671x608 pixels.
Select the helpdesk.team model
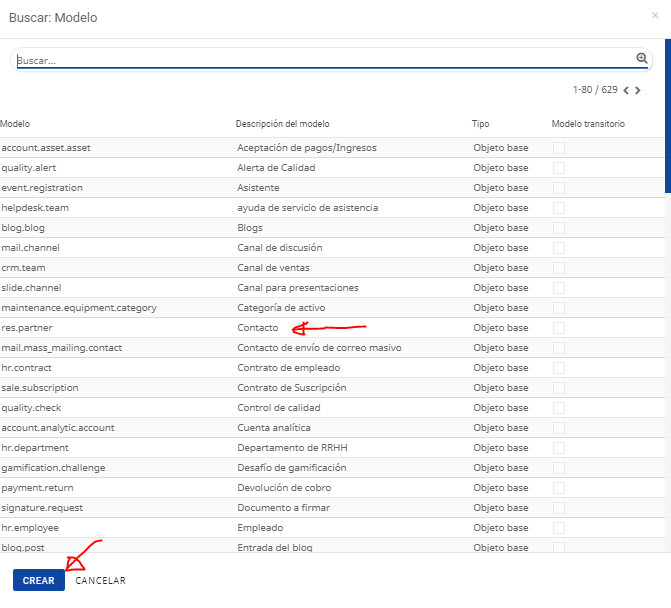point(35,208)
